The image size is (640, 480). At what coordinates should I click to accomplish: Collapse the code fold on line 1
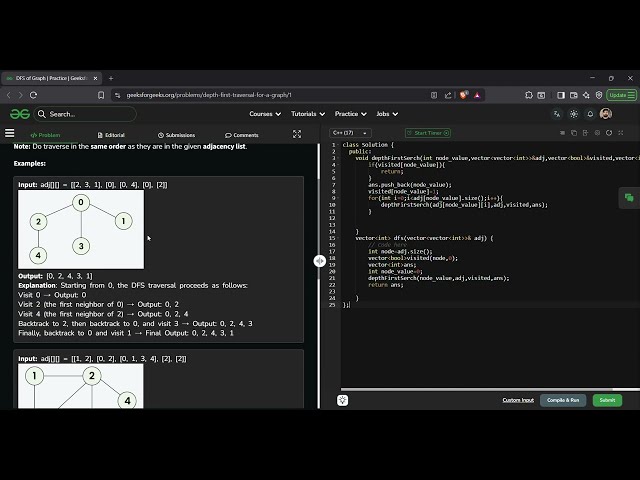coord(338,145)
